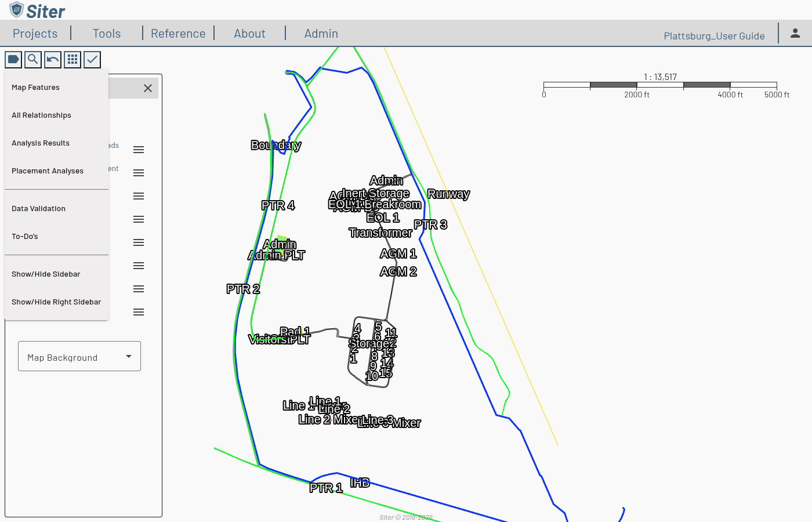Click the undo arrow icon
This screenshot has height=522, width=812.
(x=53, y=59)
